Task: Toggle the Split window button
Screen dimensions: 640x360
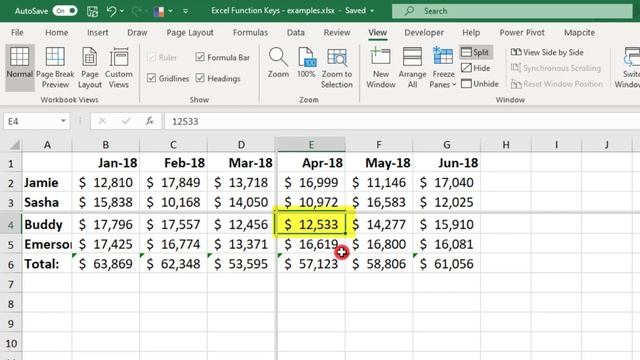Action: click(x=476, y=52)
